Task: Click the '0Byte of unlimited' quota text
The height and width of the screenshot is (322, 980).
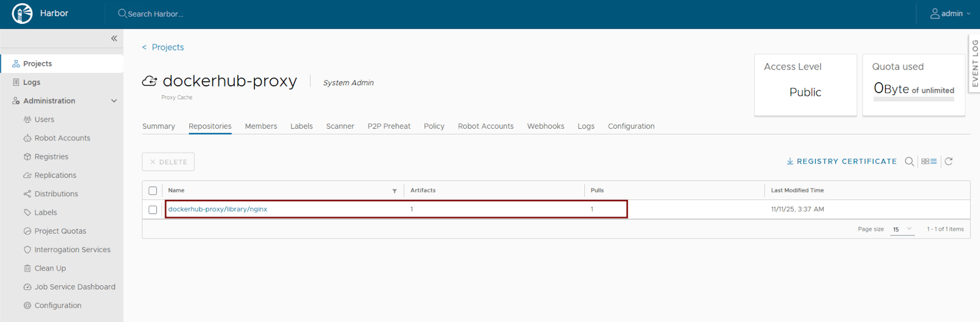Action: point(914,89)
